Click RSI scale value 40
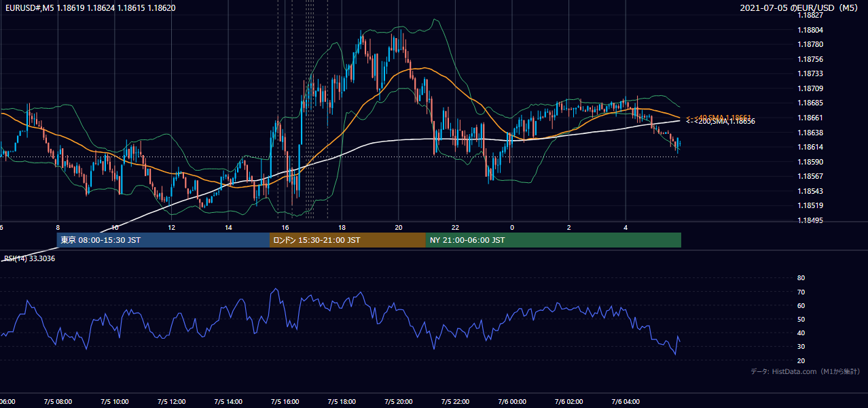 coord(801,333)
